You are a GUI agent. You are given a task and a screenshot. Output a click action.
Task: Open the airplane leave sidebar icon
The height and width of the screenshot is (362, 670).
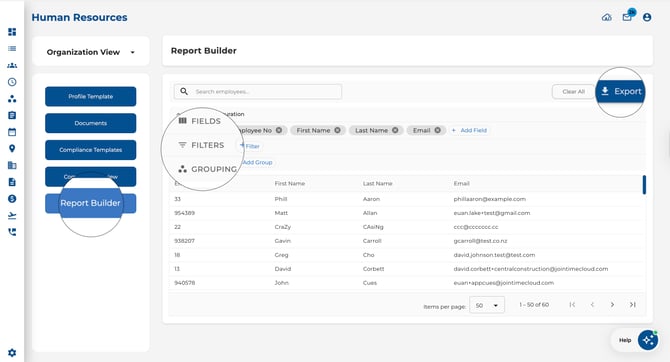point(12,215)
